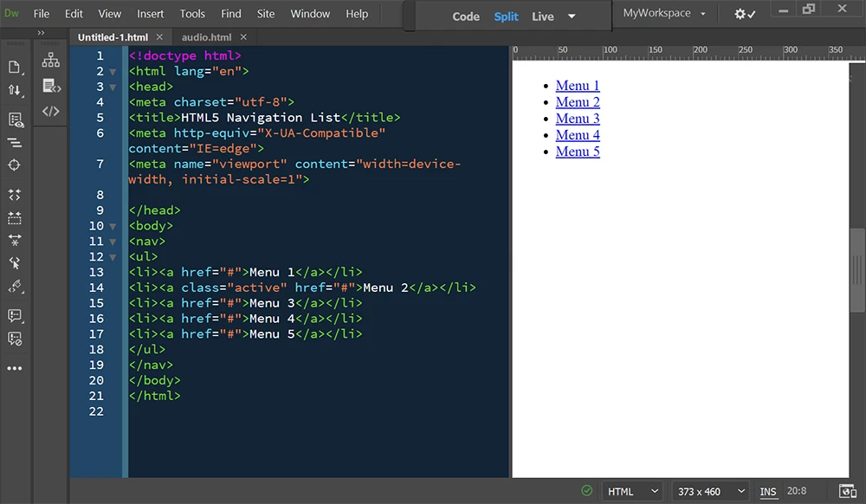866x504 pixels.
Task: Open the code brackets panel icon
Action: [50, 111]
